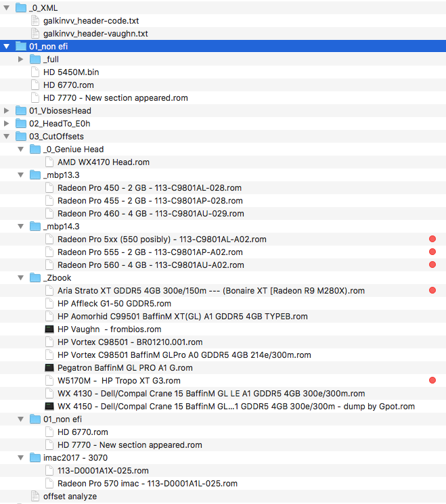The width and height of the screenshot is (446, 504).
Task: Click the _mbp14.3 folder icon
Action: 35,226
